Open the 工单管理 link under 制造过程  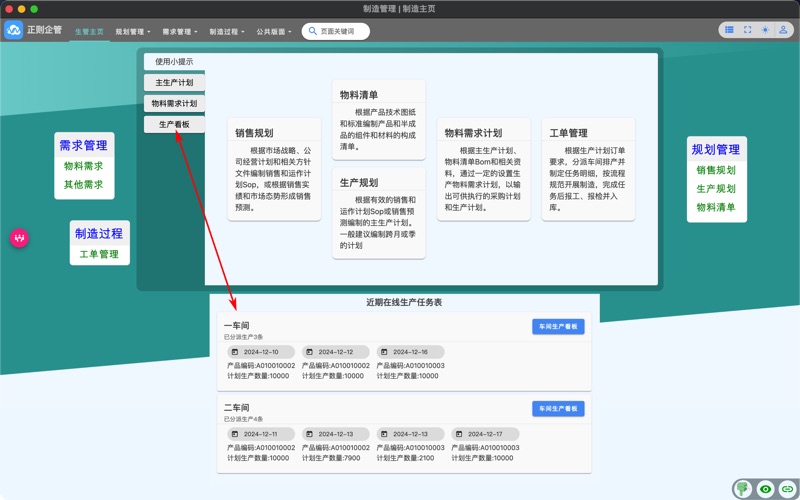(x=99, y=254)
